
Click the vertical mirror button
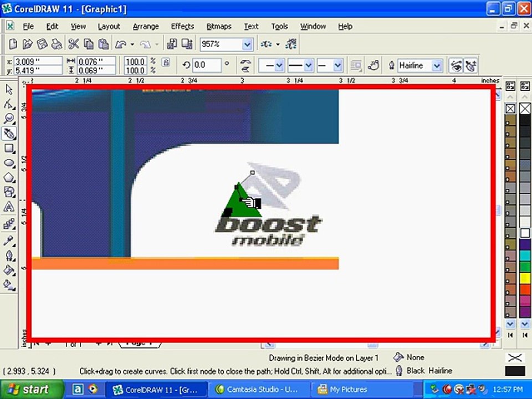coord(245,69)
